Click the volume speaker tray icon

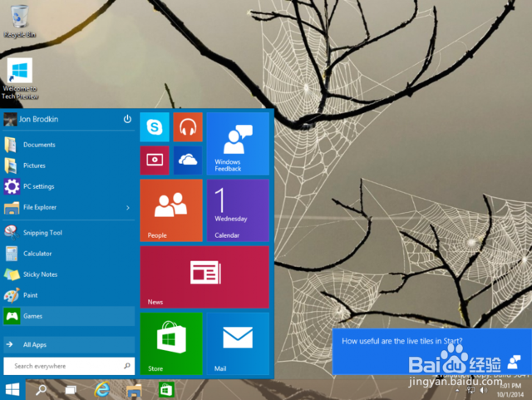tap(483, 390)
